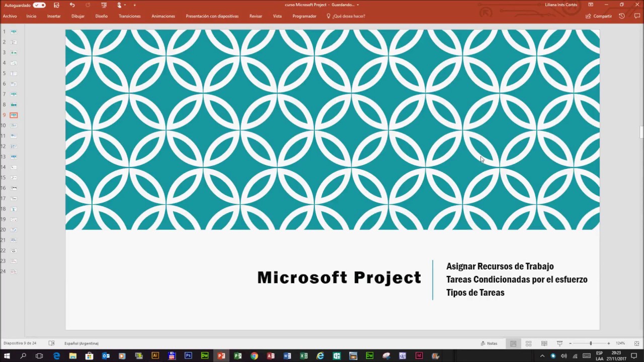Screen dimensions: 644x362
Task: Click the Save icon in quick access toolbar
Action: pyautogui.click(x=56, y=5)
